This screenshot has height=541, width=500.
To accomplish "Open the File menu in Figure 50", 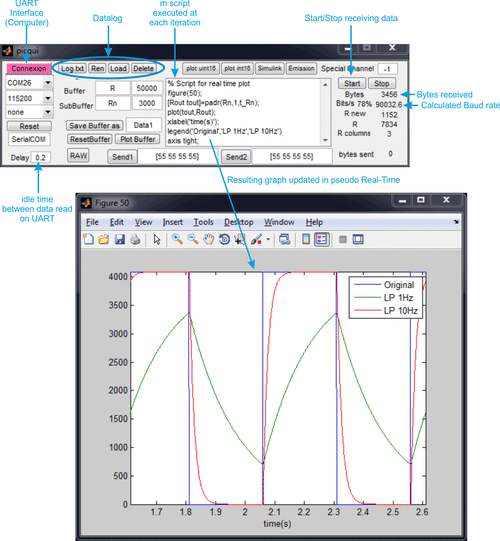I will tap(92, 222).
